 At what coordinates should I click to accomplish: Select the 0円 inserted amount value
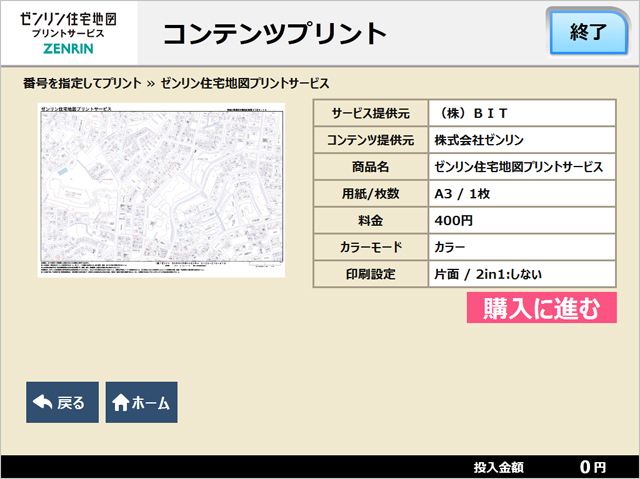[593, 467]
